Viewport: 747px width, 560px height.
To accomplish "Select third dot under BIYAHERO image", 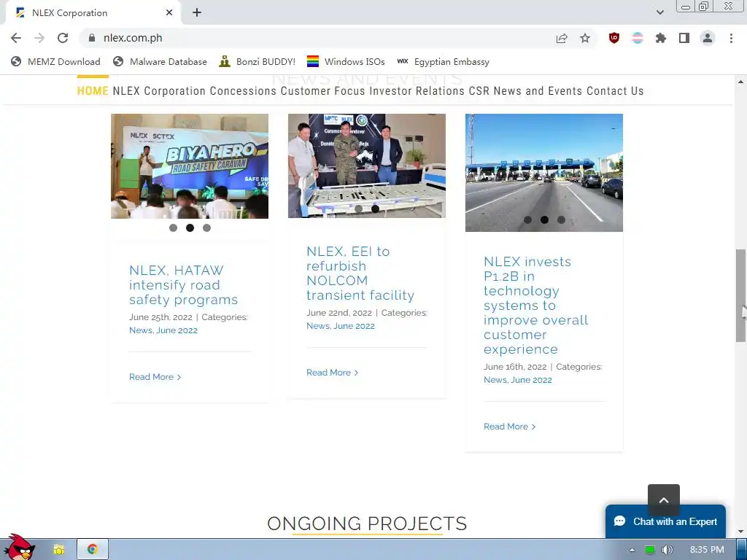I will point(206,228).
